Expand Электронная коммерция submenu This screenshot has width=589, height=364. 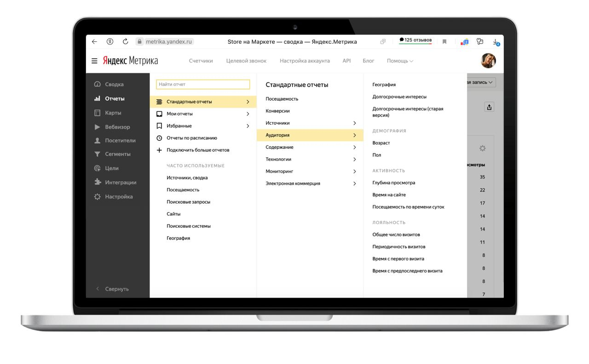pyautogui.click(x=310, y=183)
